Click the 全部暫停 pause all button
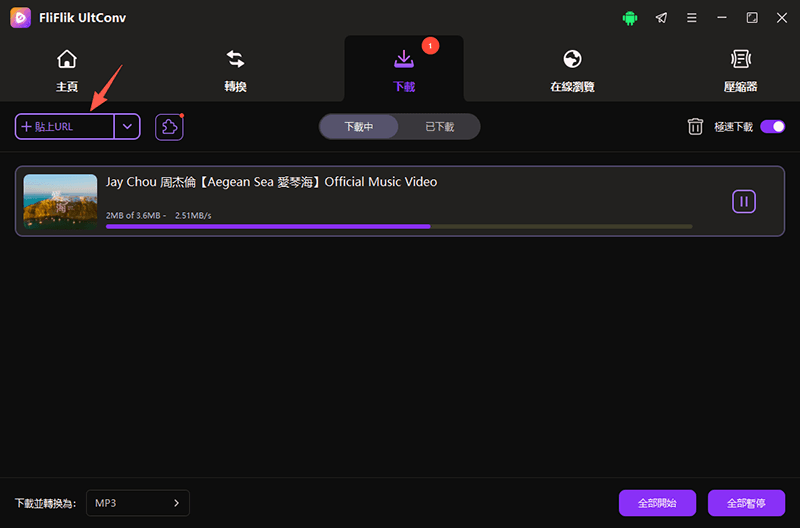Viewport: 800px width, 528px height. (x=746, y=503)
